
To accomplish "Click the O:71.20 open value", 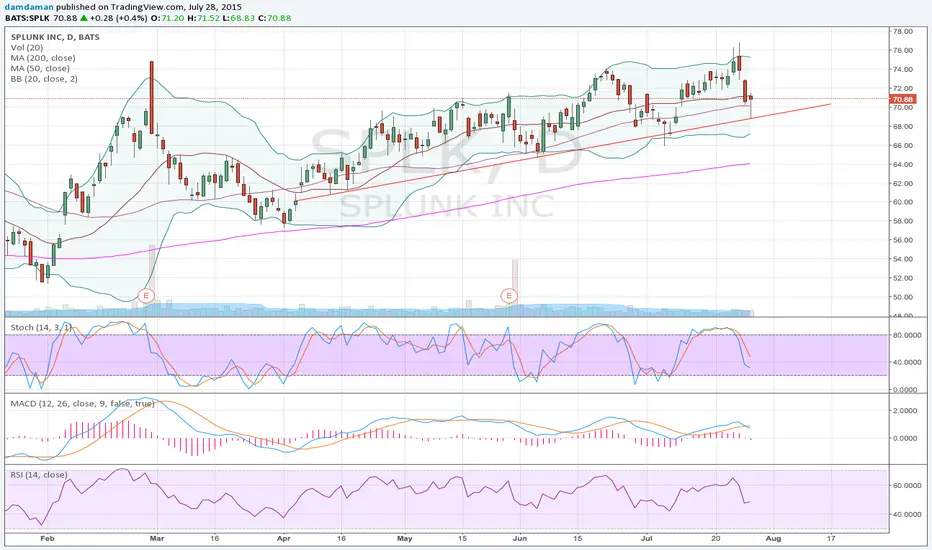I will click(x=167, y=18).
